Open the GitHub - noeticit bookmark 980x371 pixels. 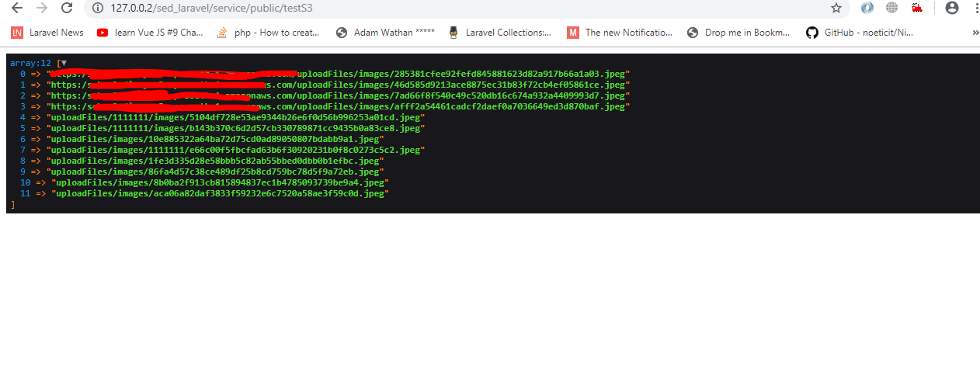[x=860, y=33]
